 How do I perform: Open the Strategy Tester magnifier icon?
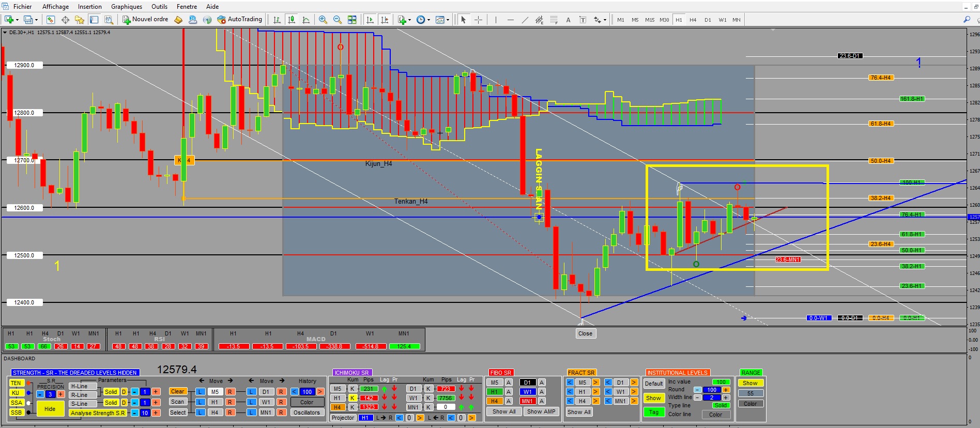[x=109, y=20]
